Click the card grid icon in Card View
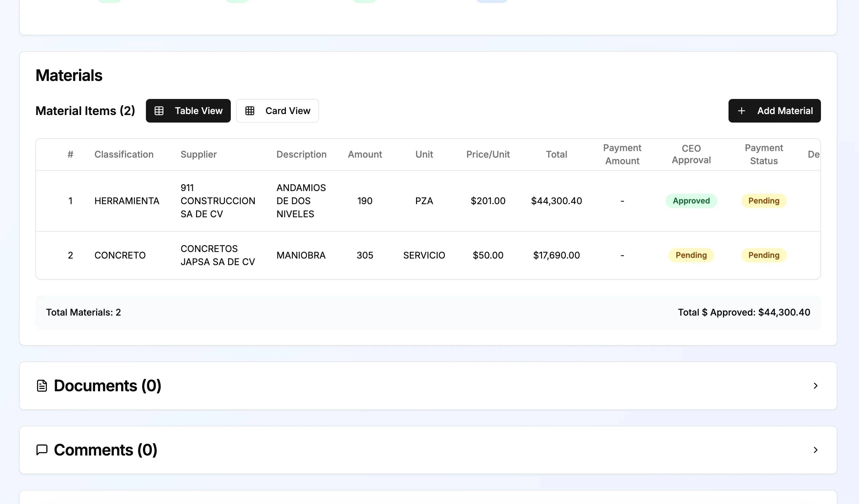Viewport: 859px width, 504px height. (x=250, y=111)
